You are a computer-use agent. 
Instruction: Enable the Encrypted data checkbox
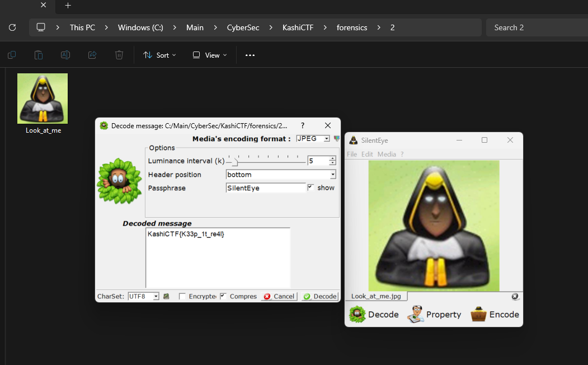click(182, 297)
